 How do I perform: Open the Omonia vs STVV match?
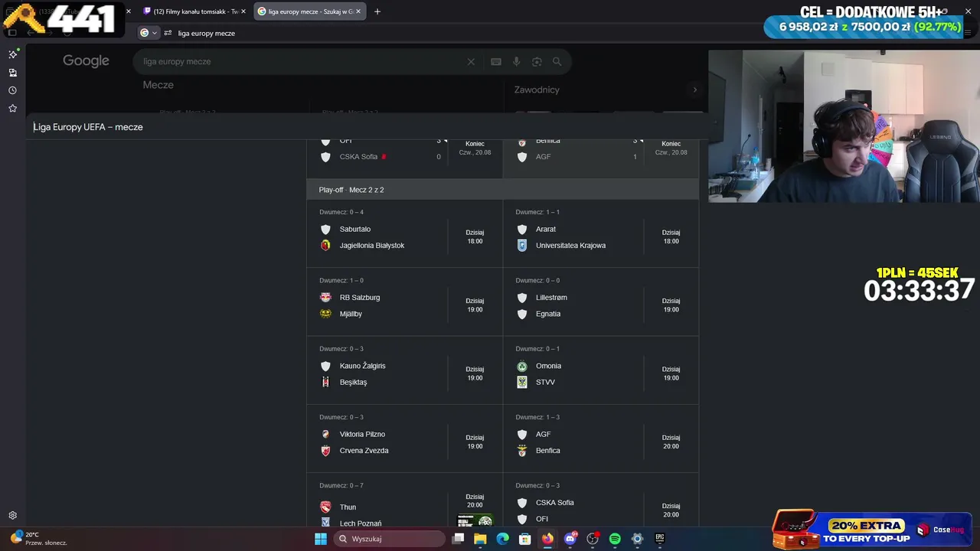click(x=601, y=370)
